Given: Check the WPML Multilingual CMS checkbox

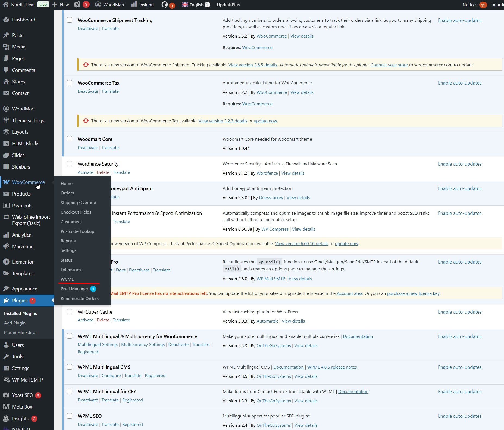Looking at the screenshot, I should (x=70, y=367).
